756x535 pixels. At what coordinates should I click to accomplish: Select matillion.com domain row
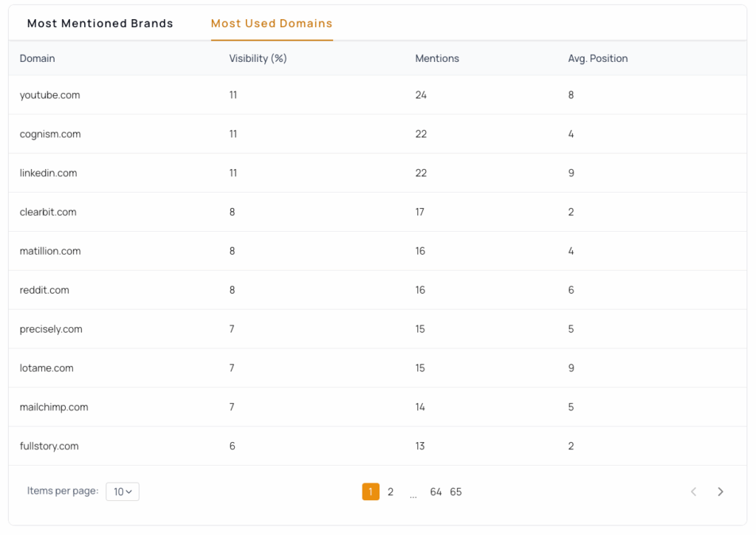(377, 251)
